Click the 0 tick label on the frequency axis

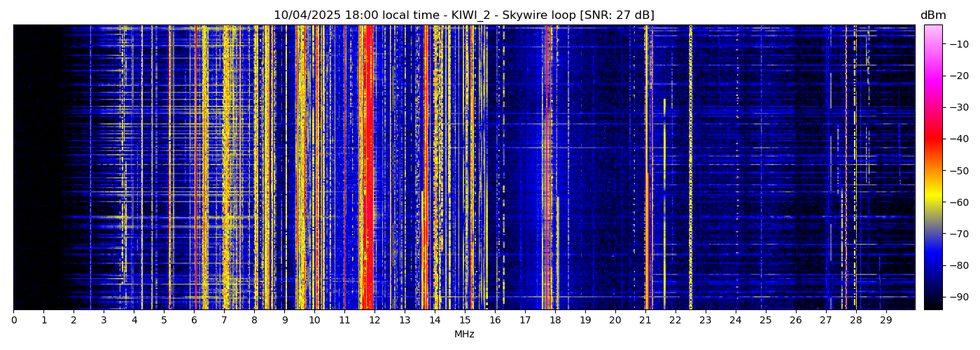(13, 320)
